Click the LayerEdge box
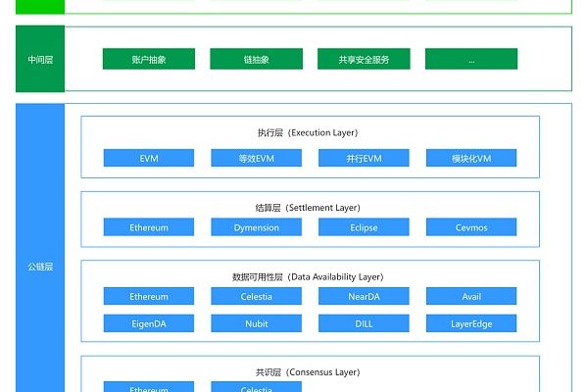Viewport: 588px width, 392px height. [471, 323]
